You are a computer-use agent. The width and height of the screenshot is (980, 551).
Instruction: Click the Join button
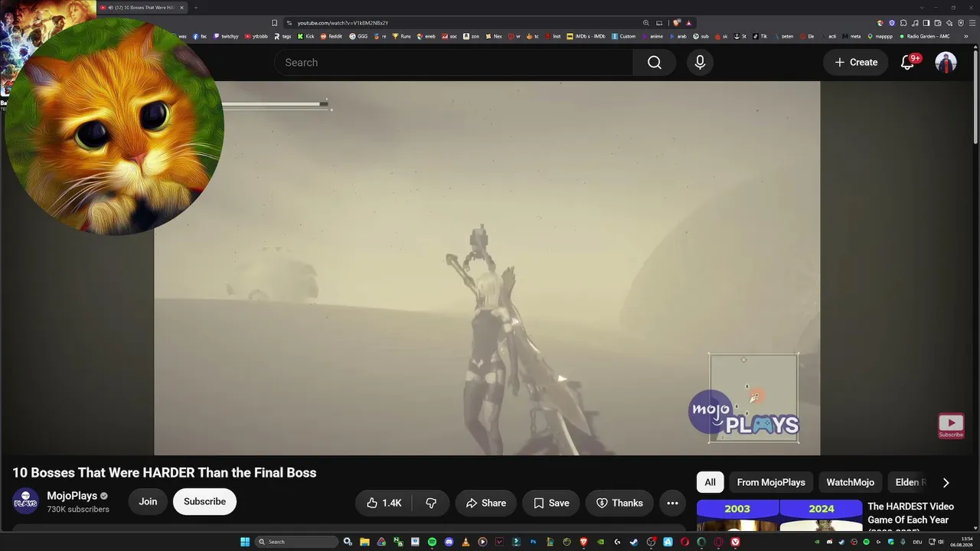click(x=148, y=502)
